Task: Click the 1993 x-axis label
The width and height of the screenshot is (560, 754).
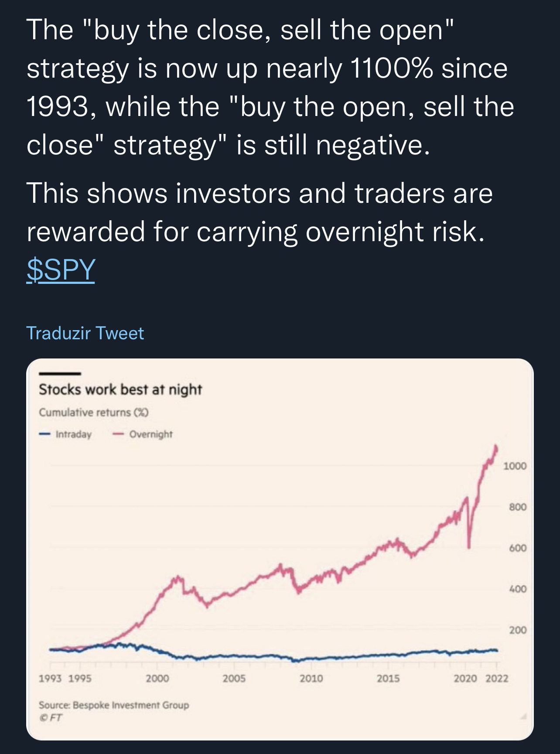Action: click(50, 679)
